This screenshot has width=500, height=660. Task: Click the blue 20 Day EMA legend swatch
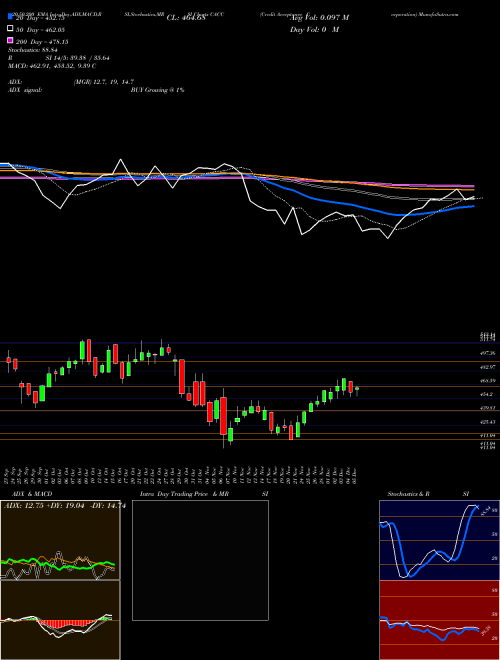point(10,16)
